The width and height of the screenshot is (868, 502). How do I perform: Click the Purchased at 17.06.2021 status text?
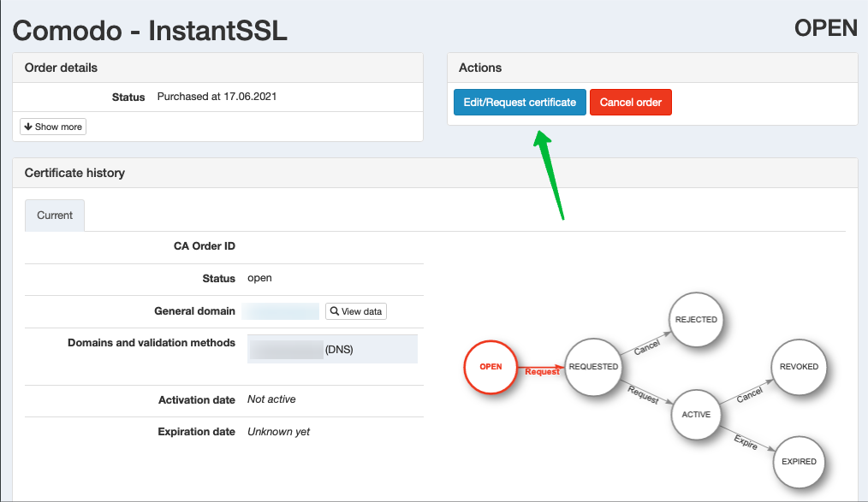click(217, 97)
